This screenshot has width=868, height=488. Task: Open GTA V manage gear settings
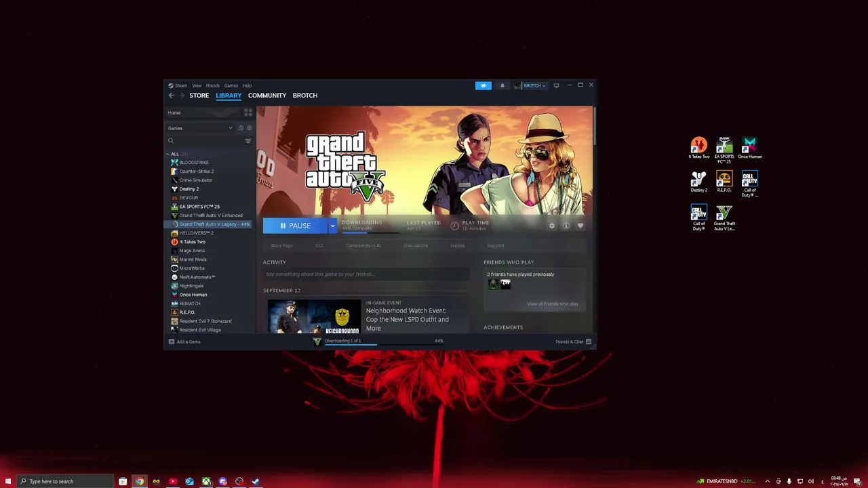(551, 226)
